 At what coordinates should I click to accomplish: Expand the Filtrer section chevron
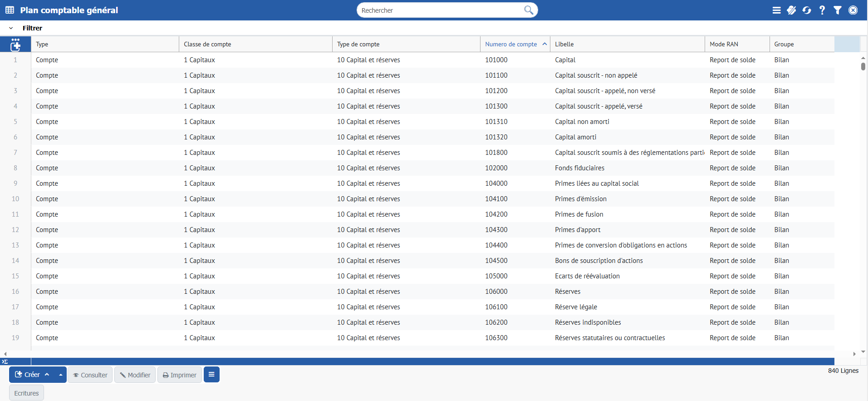(x=11, y=28)
